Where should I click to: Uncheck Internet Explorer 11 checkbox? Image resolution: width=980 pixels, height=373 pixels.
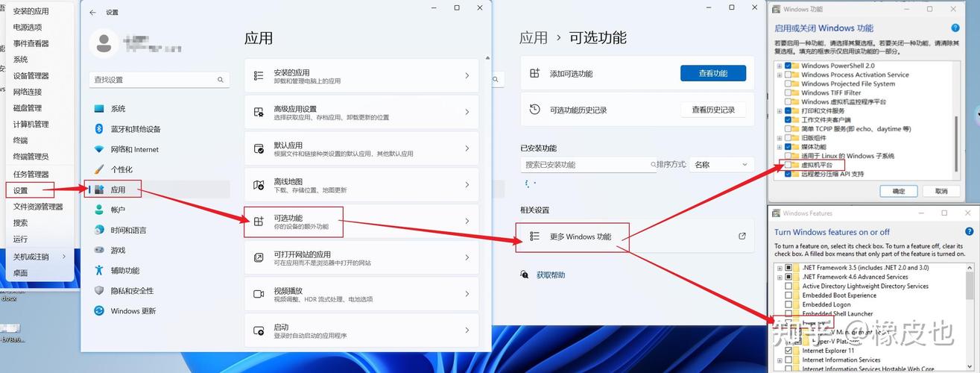(x=788, y=351)
